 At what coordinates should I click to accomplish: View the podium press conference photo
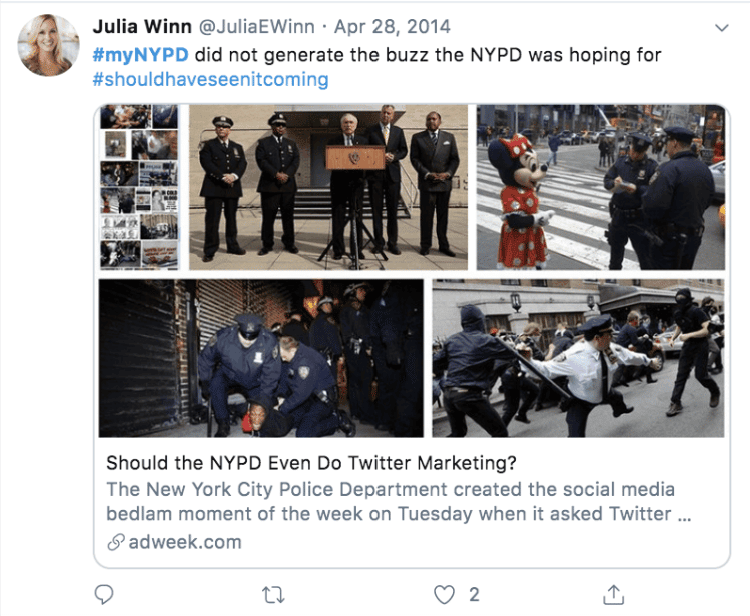click(328, 187)
